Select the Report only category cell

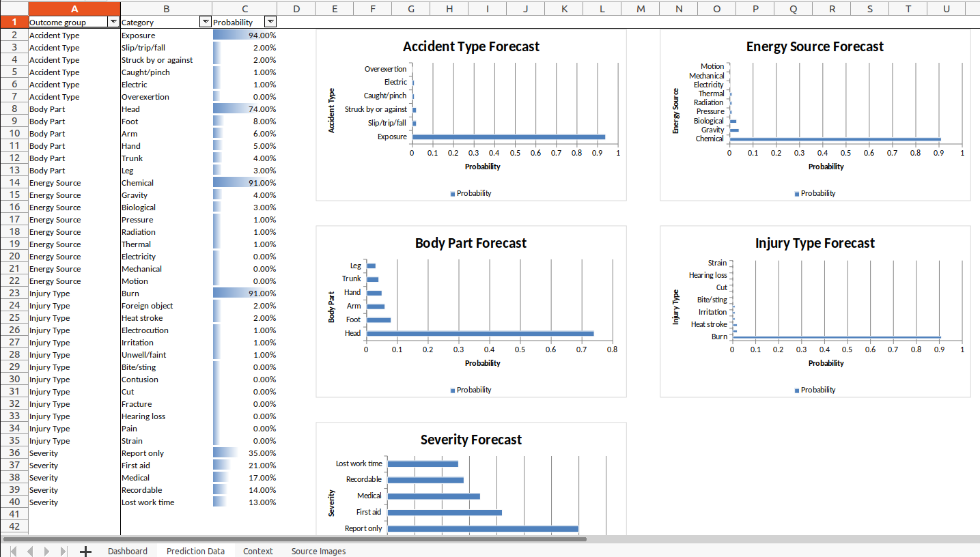tap(166, 453)
